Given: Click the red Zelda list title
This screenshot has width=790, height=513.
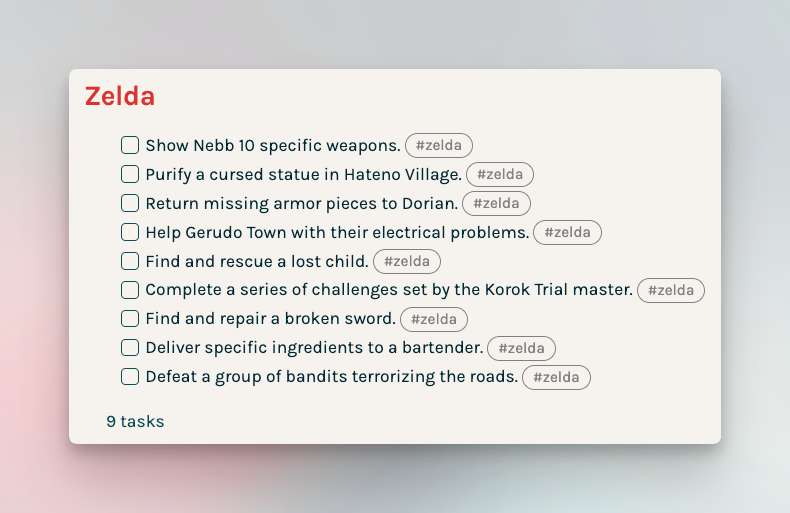Looking at the screenshot, I should [120, 96].
